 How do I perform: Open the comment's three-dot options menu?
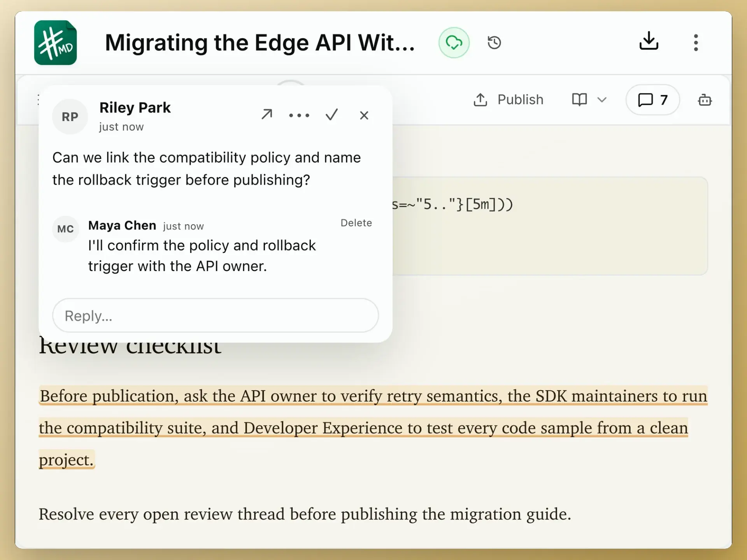point(299,115)
